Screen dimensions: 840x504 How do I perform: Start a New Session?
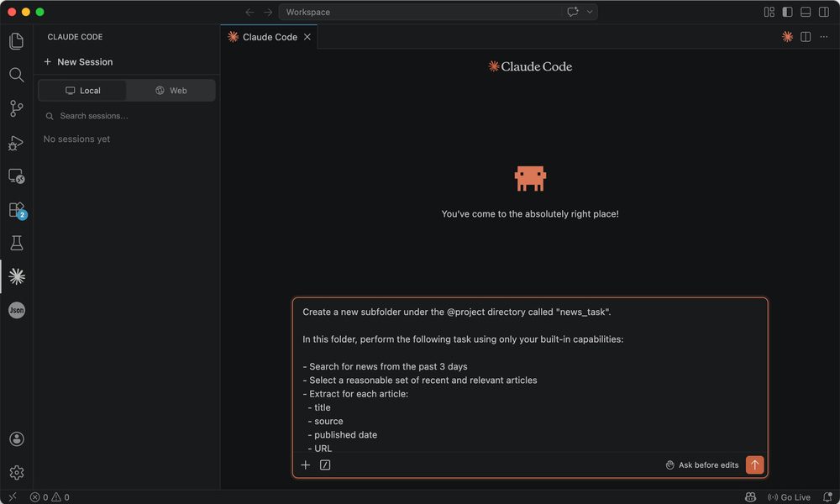click(x=78, y=62)
